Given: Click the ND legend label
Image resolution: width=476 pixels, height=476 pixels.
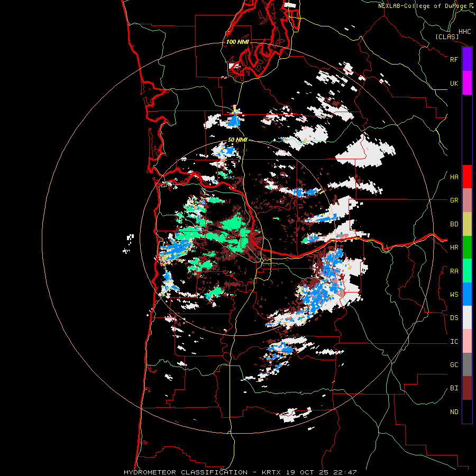Looking at the screenshot, I should [454, 411].
